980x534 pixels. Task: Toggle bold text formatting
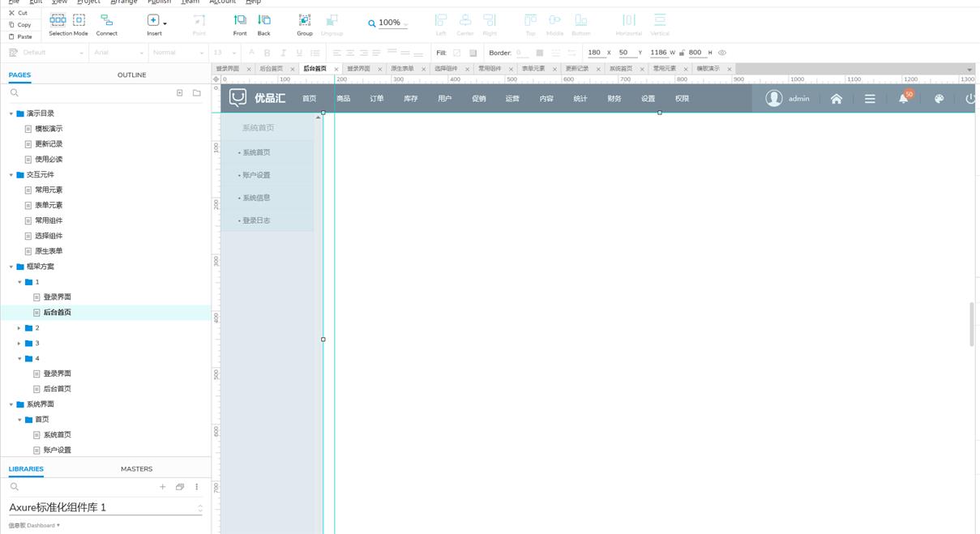(267, 53)
